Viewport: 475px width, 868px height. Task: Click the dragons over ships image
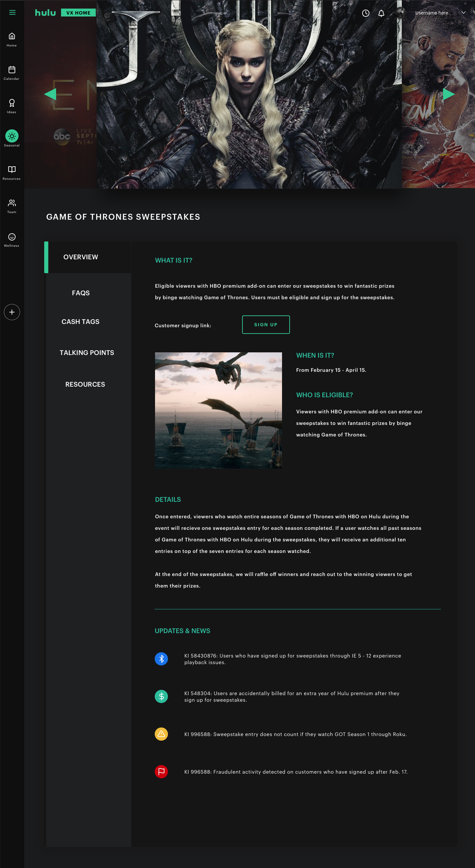click(x=218, y=410)
